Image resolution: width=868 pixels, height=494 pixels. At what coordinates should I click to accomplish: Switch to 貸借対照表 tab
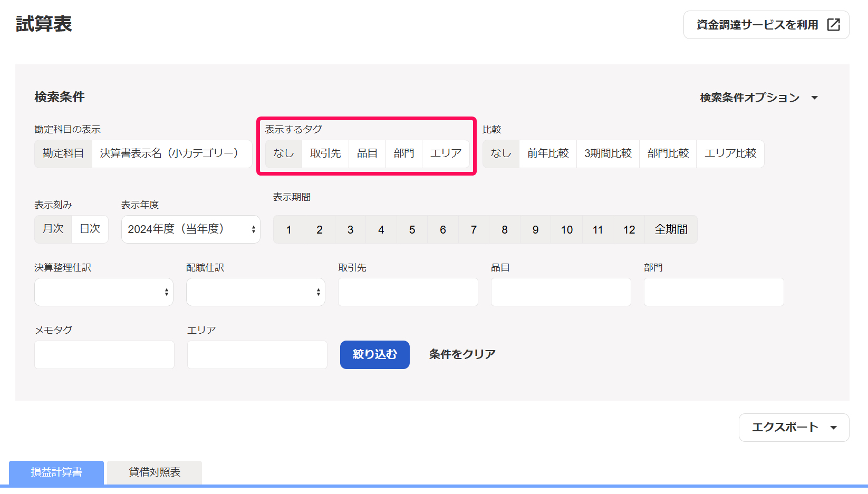point(155,472)
